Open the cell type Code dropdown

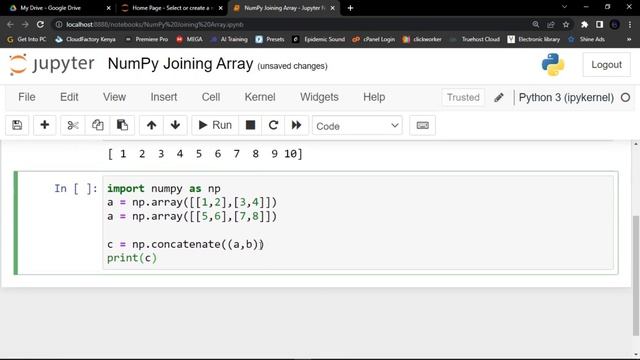pyautogui.click(x=357, y=126)
